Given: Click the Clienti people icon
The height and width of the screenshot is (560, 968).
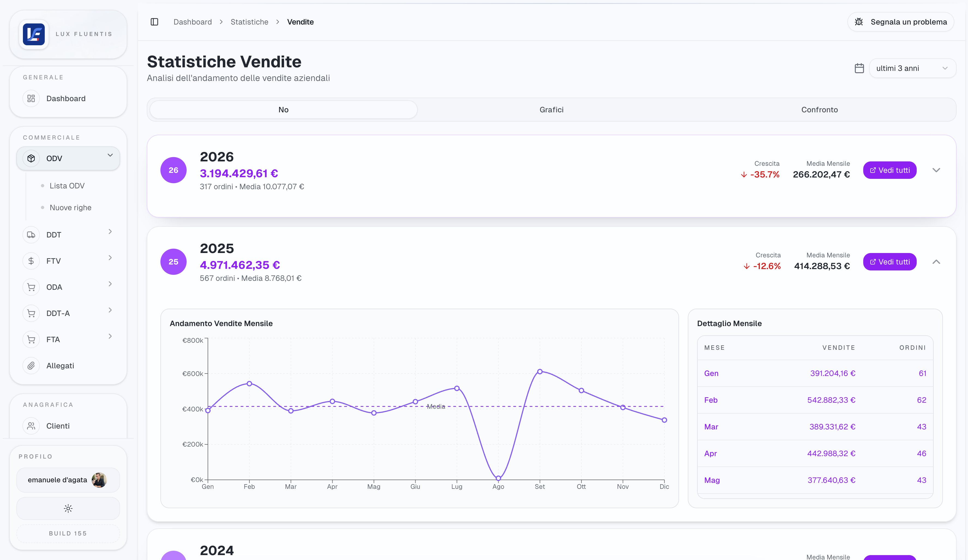Looking at the screenshot, I should [x=31, y=426].
